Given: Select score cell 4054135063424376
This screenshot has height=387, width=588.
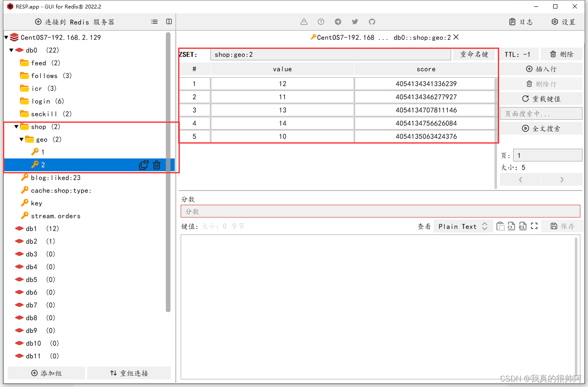Looking at the screenshot, I should click(425, 136).
